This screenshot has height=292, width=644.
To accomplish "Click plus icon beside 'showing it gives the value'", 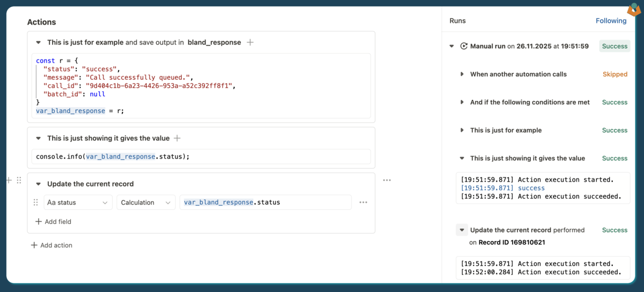I will pos(177,138).
